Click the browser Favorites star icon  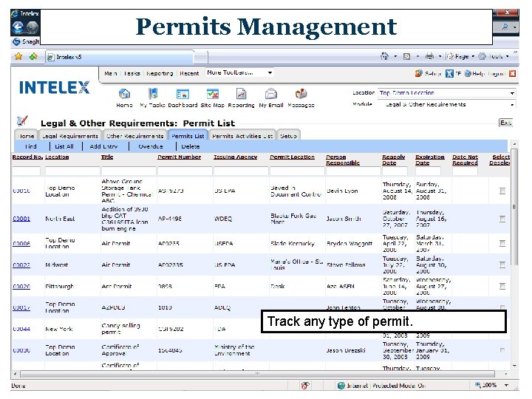(18, 56)
